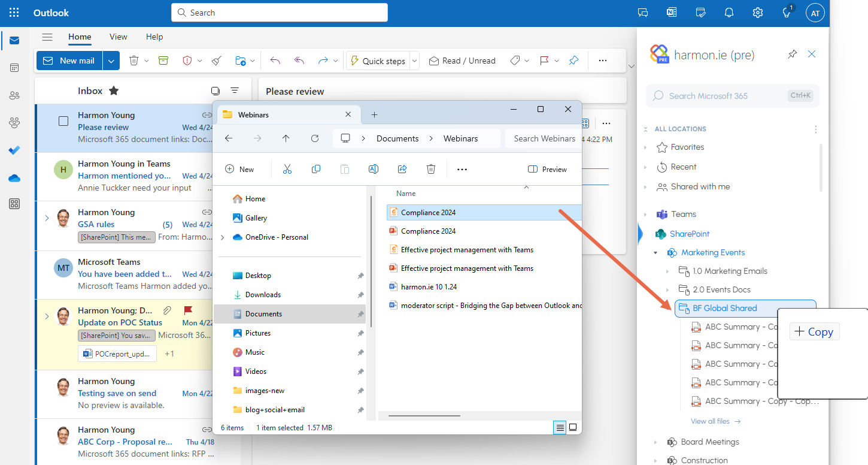Open the Quick steps dropdown arrow

(415, 61)
